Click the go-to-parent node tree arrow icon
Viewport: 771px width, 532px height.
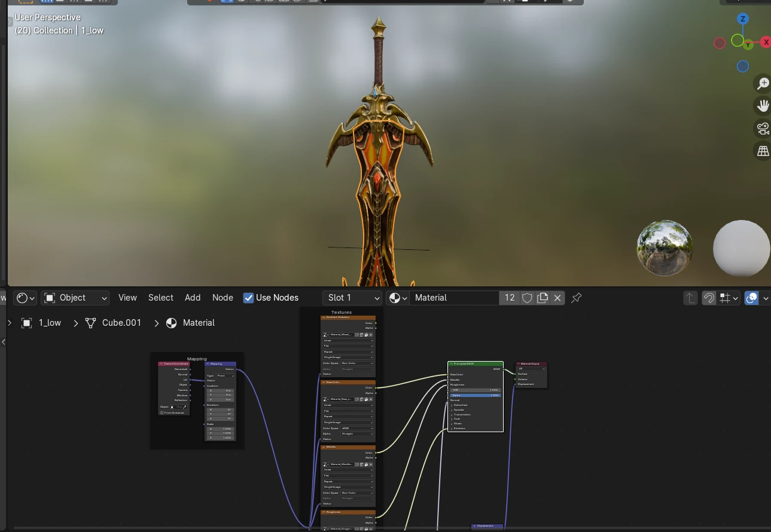[690, 298]
